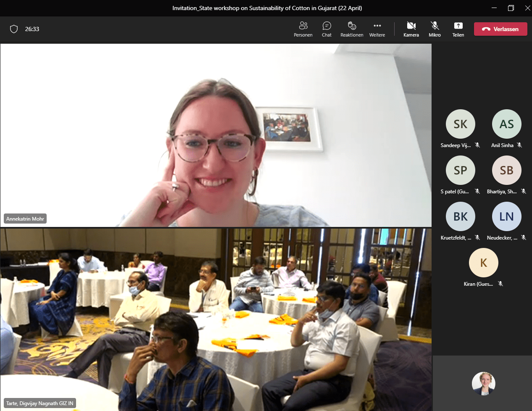This screenshot has height=411, width=532.
Task: Click the Kiran (Gues... name text
Action: (478, 284)
